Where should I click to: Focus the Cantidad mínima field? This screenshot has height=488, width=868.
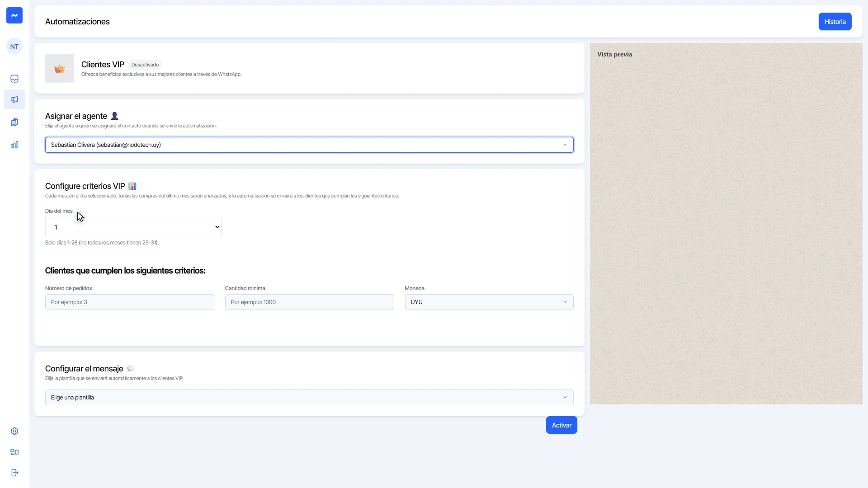click(x=309, y=302)
